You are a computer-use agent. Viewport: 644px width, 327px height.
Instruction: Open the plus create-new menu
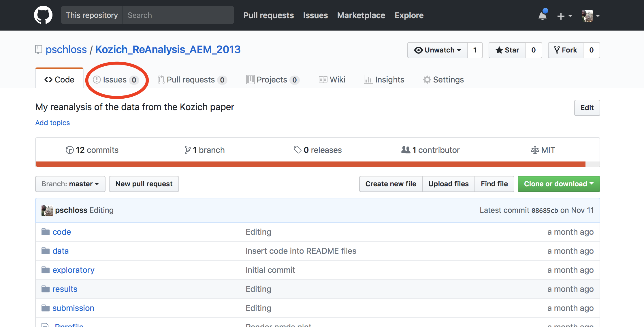564,16
